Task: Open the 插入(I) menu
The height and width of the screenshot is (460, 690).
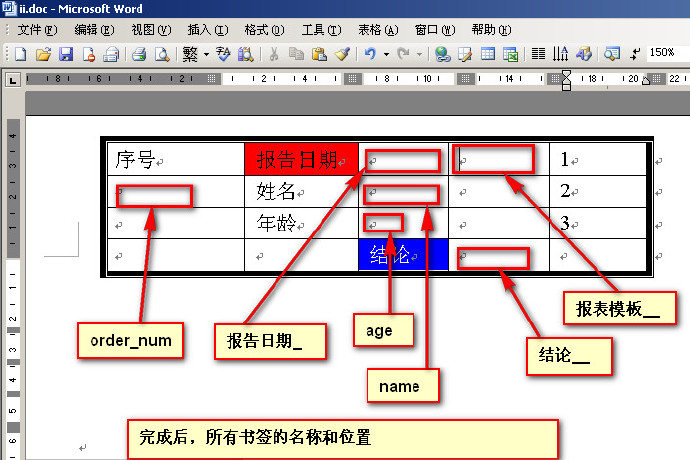Action: 208,30
